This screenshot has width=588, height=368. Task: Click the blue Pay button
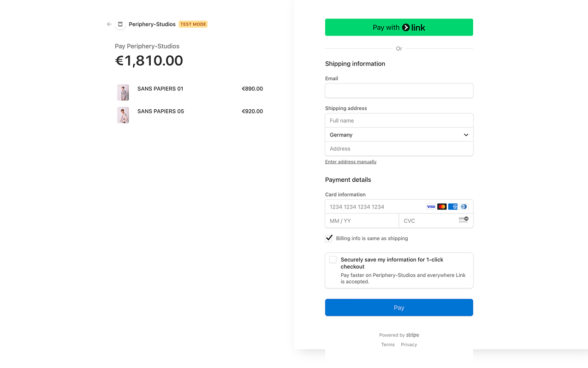pyautogui.click(x=399, y=307)
